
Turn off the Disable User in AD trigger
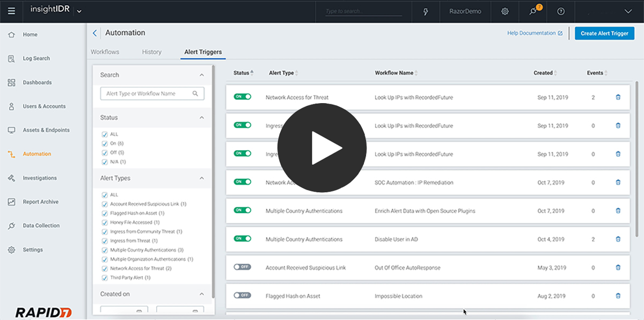(243, 238)
